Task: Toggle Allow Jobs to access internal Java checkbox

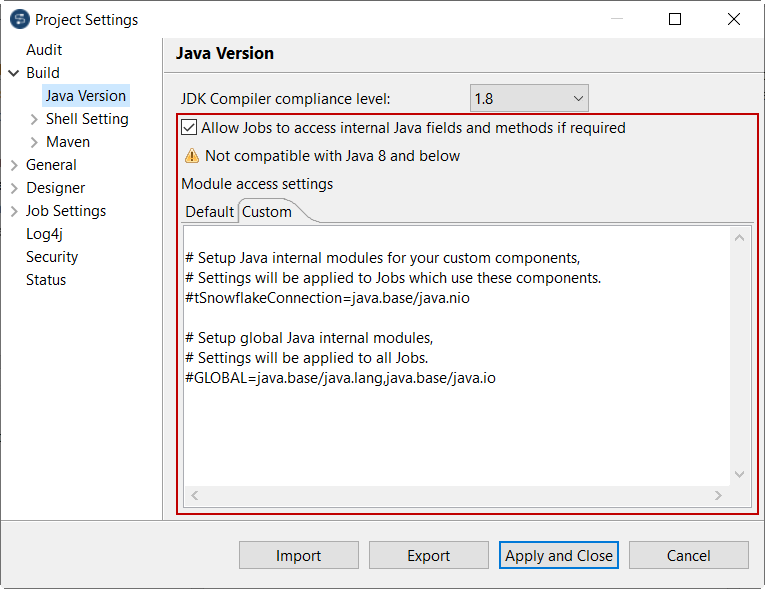Action: pos(189,128)
